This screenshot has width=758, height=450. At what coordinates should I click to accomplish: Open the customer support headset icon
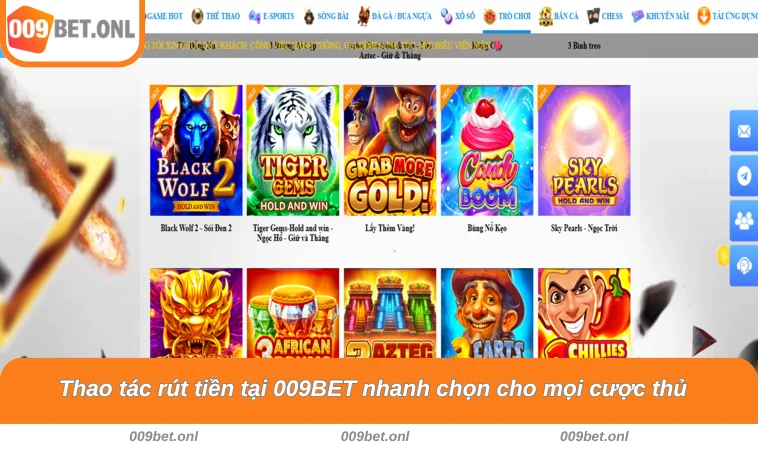coord(744,265)
